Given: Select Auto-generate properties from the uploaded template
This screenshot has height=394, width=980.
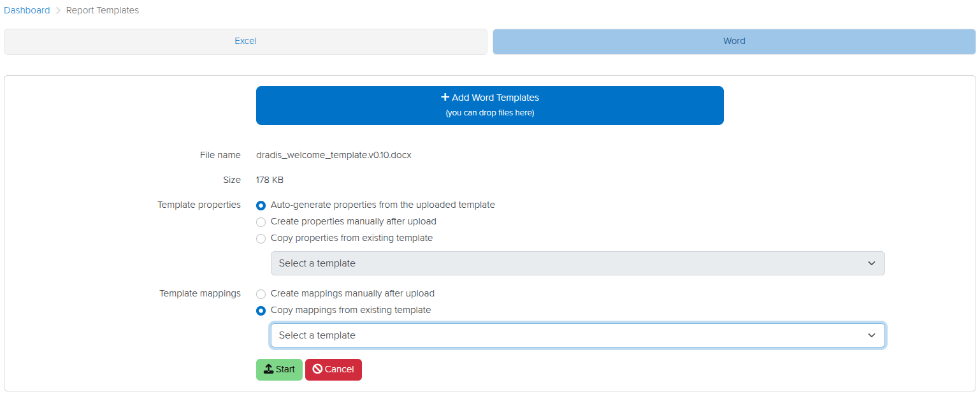Looking at the screenshot, I should pyautogui.click(x=261, y=205).
